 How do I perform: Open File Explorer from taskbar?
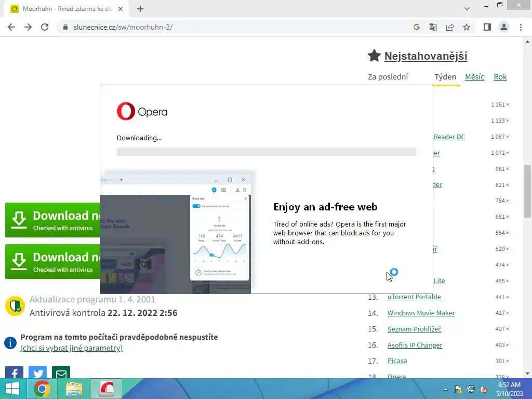(74, 389)
